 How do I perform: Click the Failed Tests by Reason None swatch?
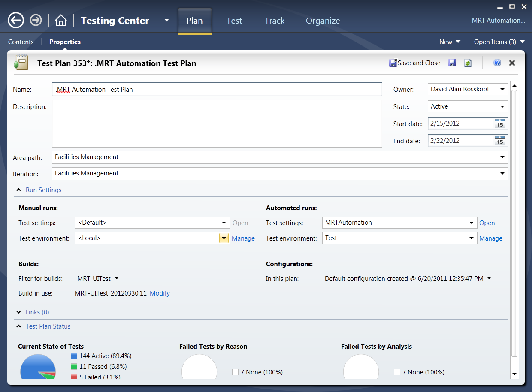235,372
